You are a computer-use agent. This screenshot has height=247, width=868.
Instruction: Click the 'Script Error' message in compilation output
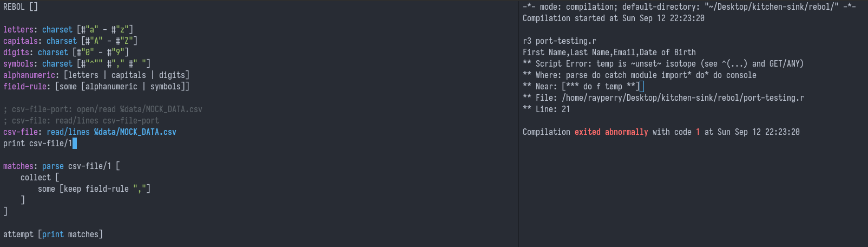point(557,64)
